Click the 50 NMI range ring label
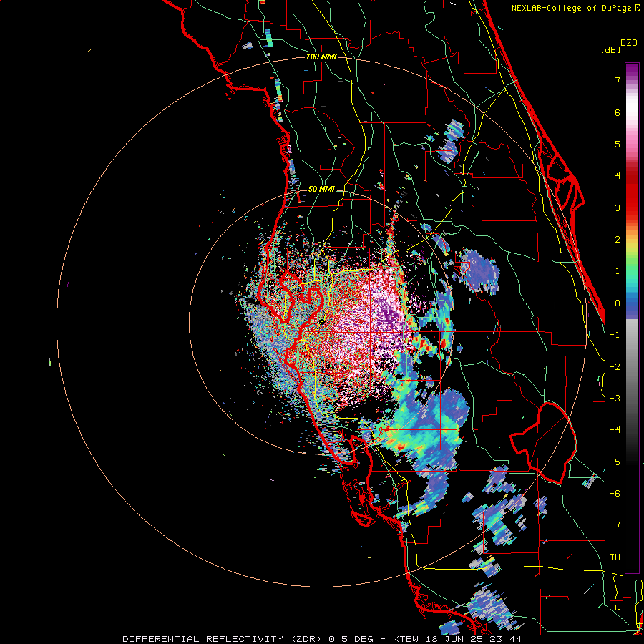The image size is (644, 644). (321, 189)
